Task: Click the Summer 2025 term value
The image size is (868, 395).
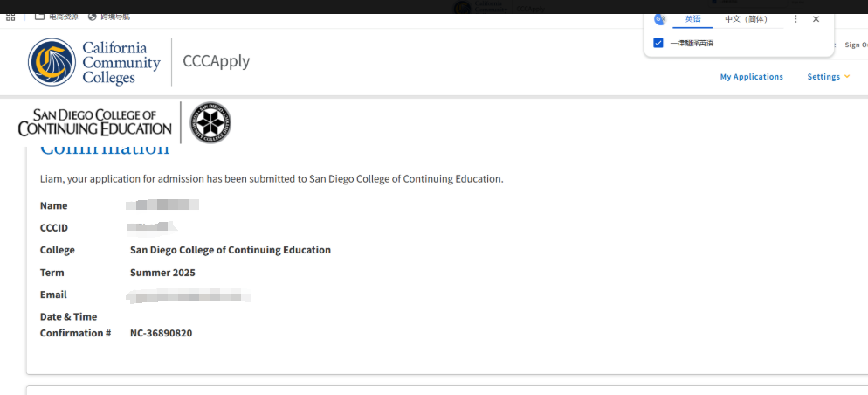Action: (x=162, y=273)
